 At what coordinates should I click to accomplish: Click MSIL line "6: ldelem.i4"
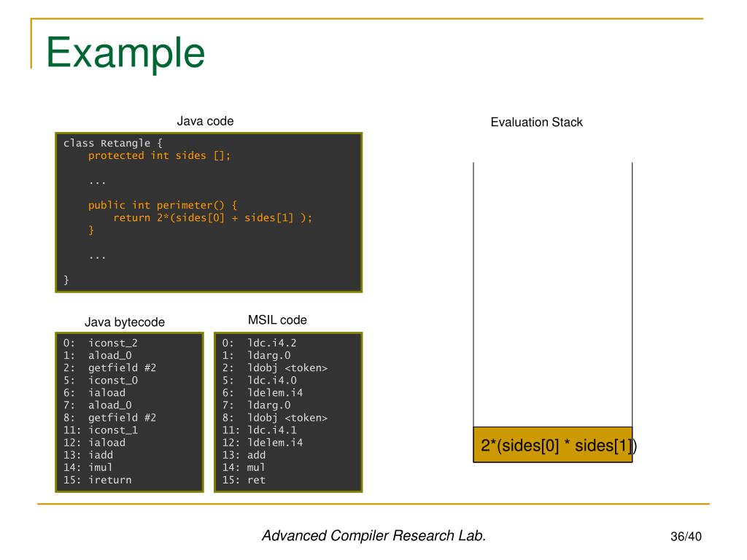[x=263, y=392]
